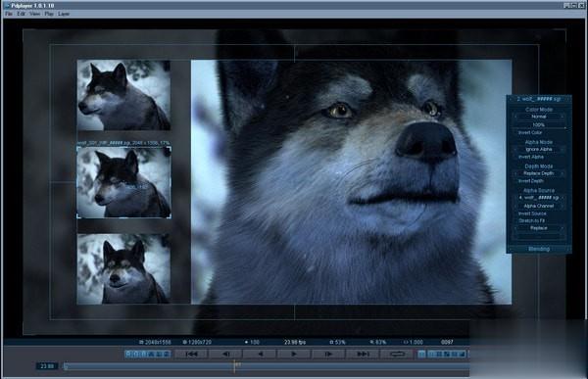Click the 1.000 status readout
This screenshot has height=379, width=588.
414,342
